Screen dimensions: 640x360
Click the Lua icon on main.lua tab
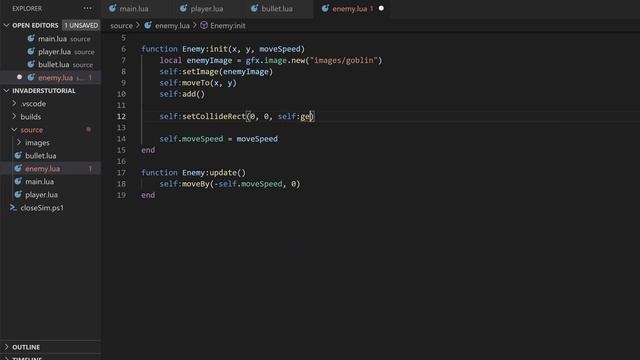(113, 8)
